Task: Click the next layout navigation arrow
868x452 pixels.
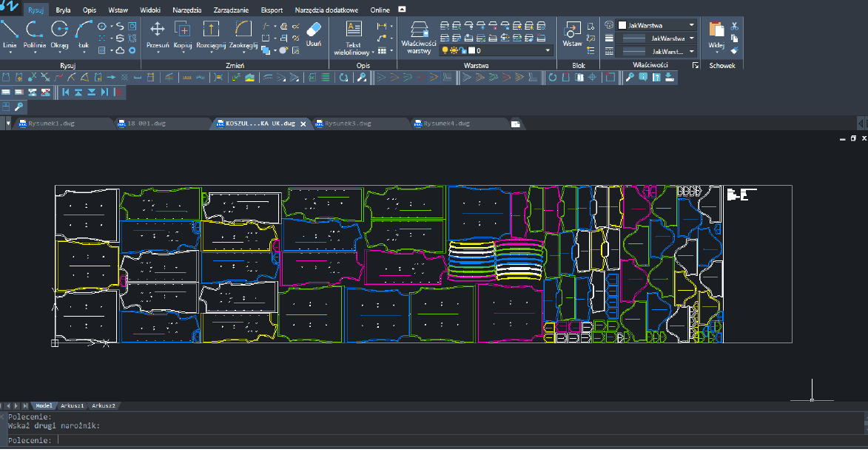Action: tap(17, 405)
